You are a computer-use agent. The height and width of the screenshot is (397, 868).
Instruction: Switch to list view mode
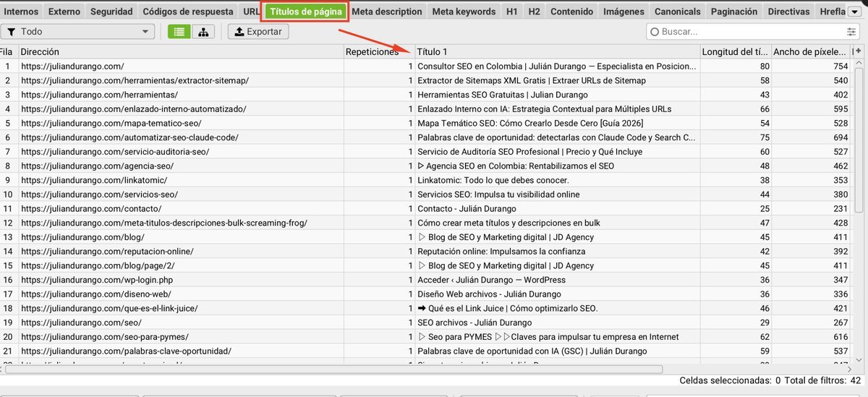coord(179,32)
